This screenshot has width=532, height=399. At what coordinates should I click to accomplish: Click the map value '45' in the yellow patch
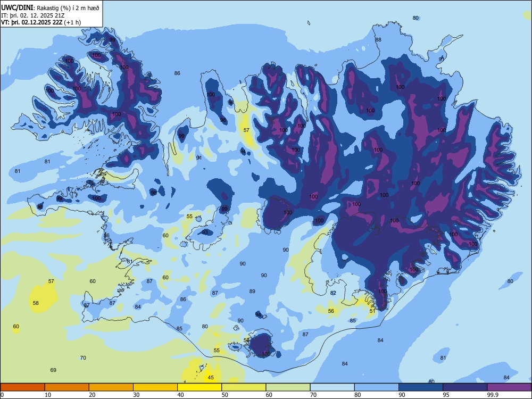[x=211, y=377]
